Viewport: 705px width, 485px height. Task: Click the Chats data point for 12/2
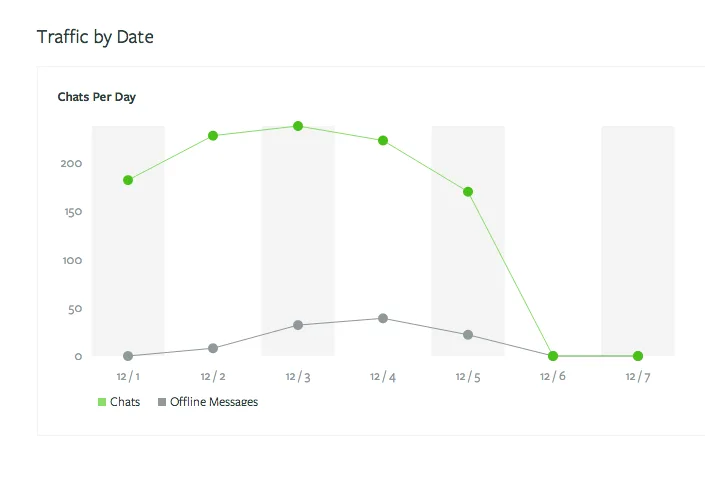213,136
